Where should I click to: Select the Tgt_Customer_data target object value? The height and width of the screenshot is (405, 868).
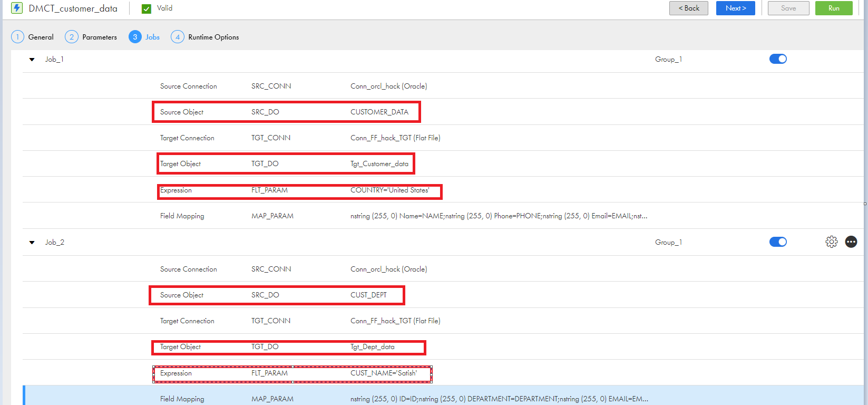point(379,163)
